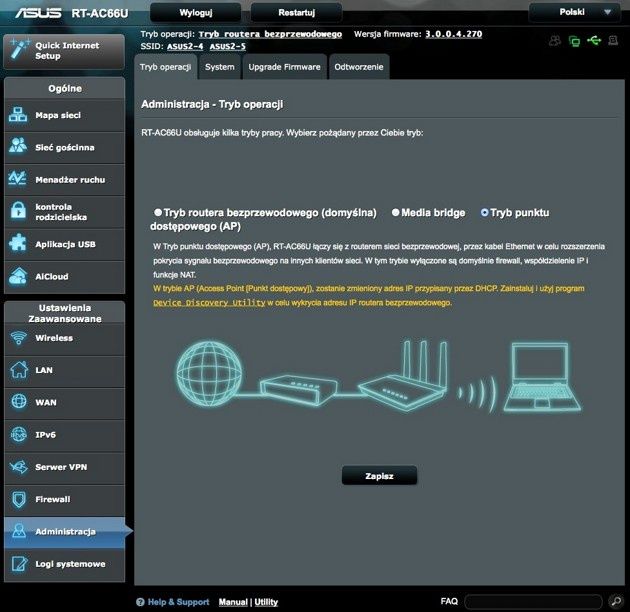This screenshot has height=612, width=630.
Task: Open Sieć gościnna menu item
Action: point(64,147)
